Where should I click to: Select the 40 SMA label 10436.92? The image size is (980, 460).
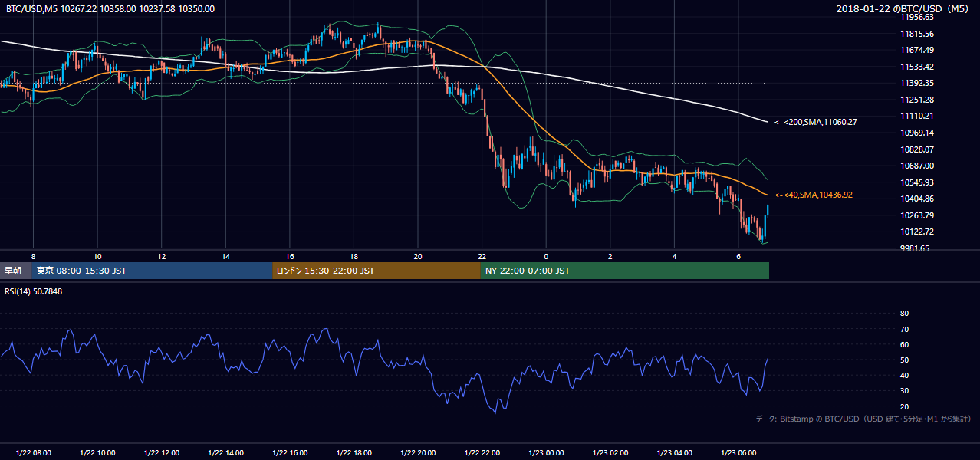(814, 195)
